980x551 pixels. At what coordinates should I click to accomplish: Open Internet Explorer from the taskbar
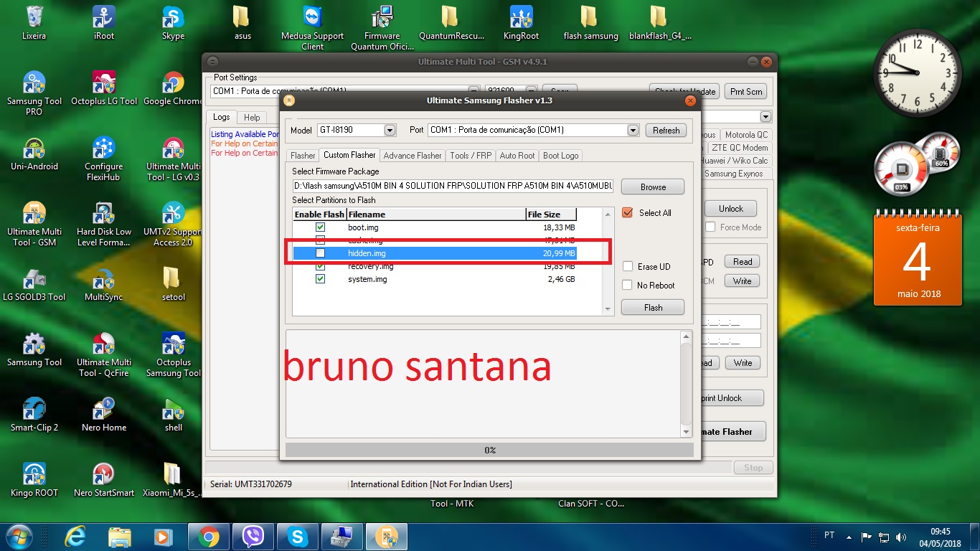(75, 537)
